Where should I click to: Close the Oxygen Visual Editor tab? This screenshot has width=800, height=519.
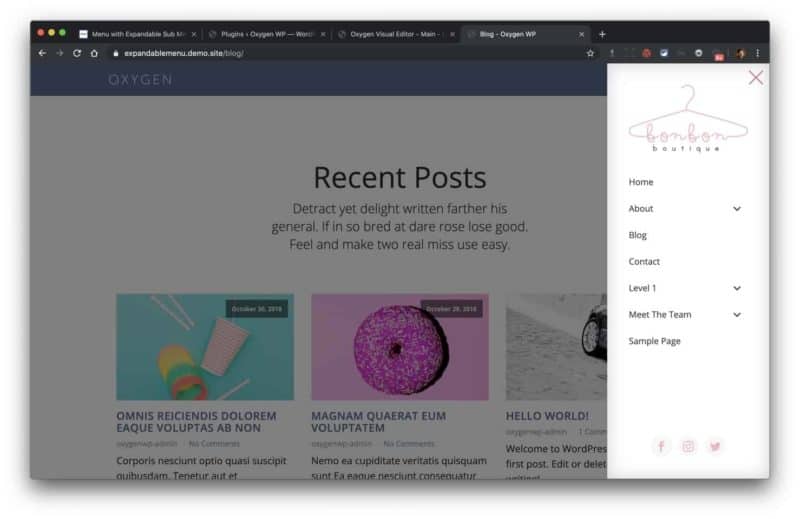[x=452, y=34]
